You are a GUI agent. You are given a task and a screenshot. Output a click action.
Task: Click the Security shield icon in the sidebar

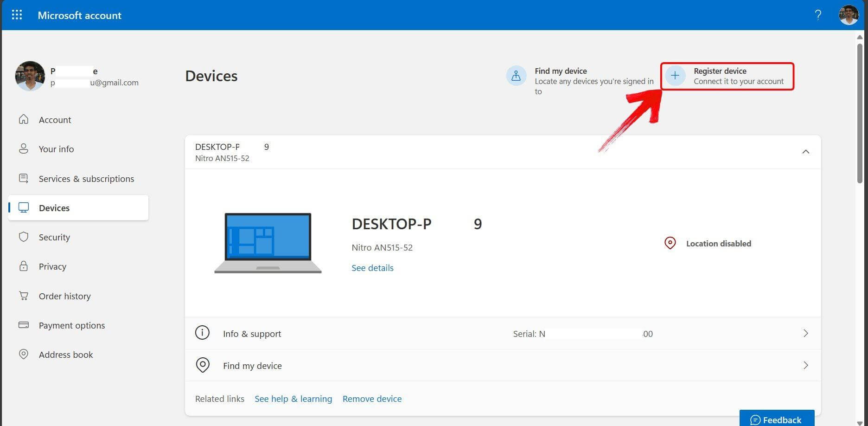click(x=24, y=237)
